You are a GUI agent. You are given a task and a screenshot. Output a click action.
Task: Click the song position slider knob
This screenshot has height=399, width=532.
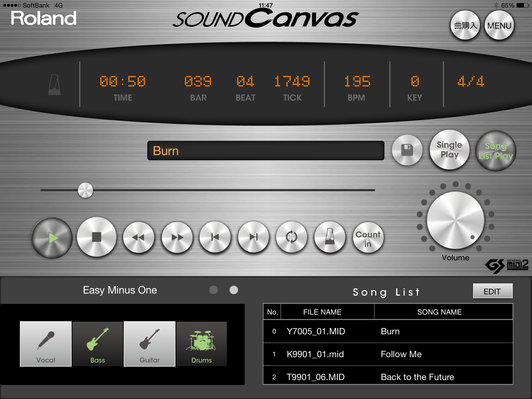click(85, 190)
